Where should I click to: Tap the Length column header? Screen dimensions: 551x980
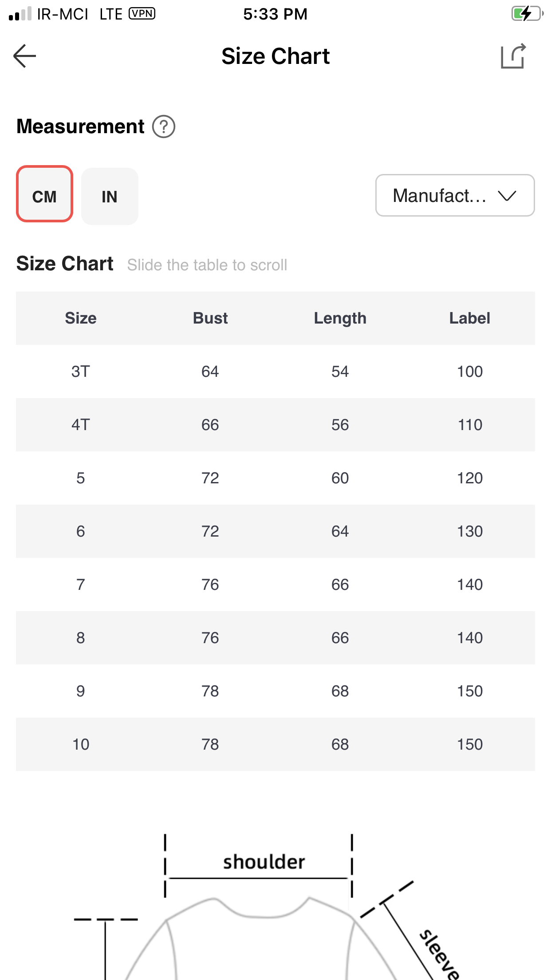(x=340, y=318)
